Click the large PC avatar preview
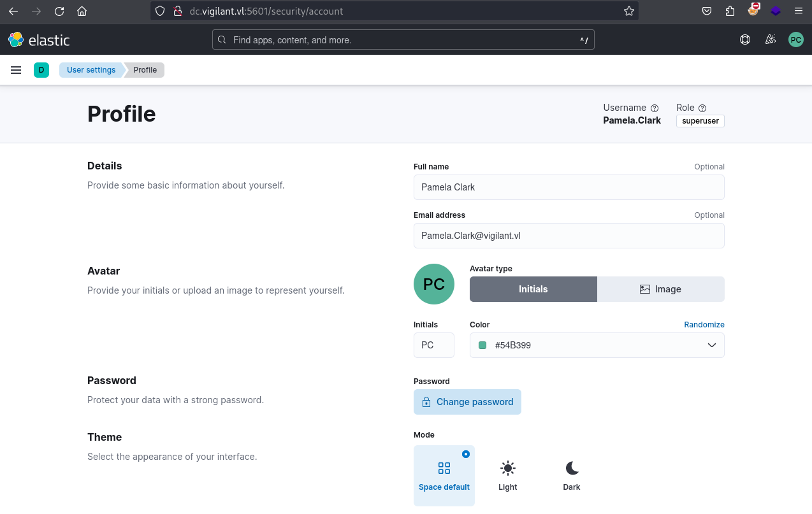 point(434,284)
